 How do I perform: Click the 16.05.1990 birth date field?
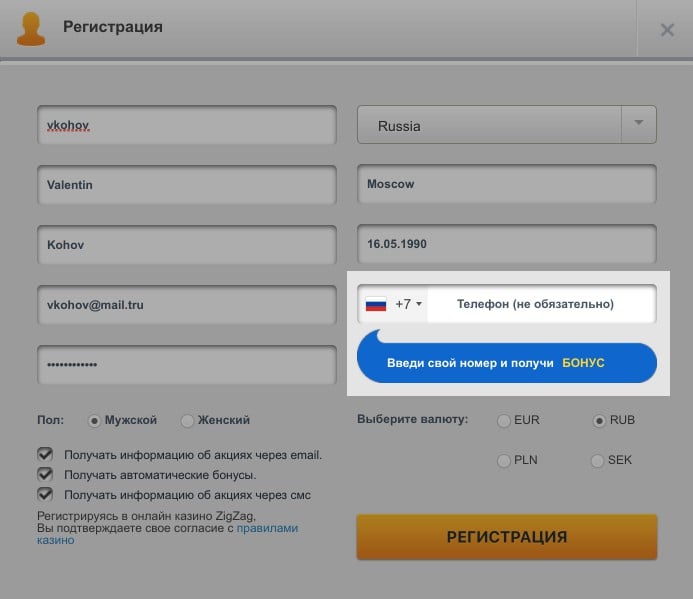click(x=506, y=243)
